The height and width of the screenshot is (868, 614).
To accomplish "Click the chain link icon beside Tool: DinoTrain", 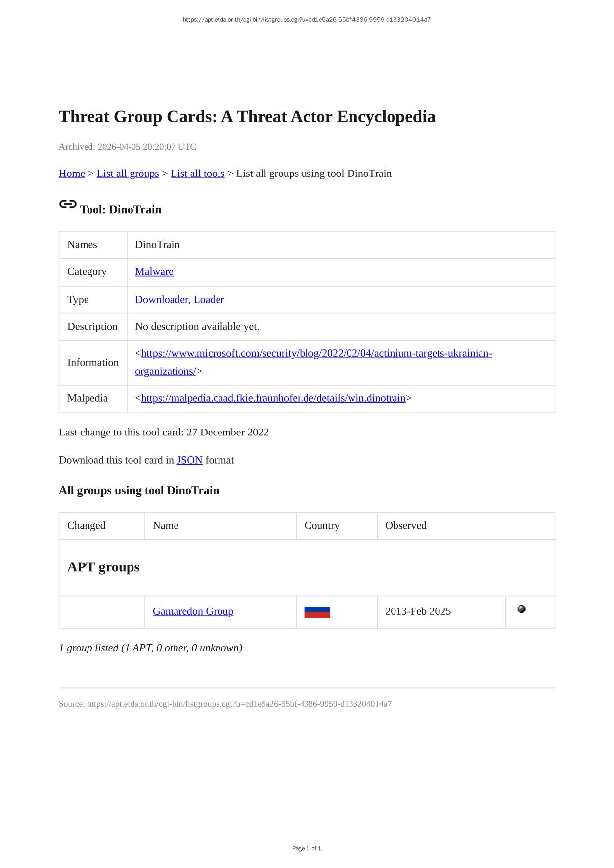I will pos(68,204).
